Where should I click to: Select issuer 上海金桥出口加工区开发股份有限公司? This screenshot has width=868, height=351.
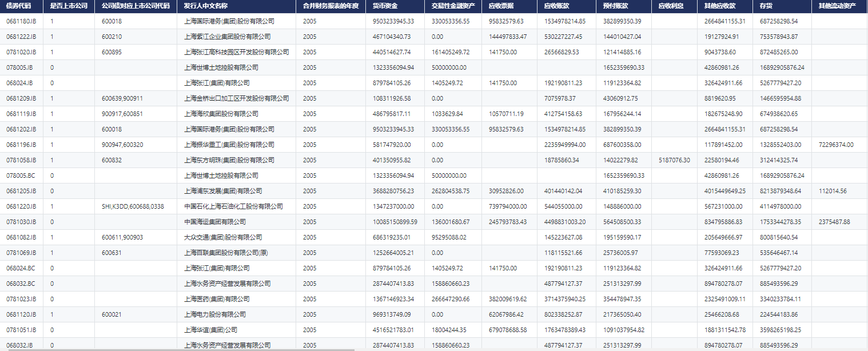tap(237, 98)
